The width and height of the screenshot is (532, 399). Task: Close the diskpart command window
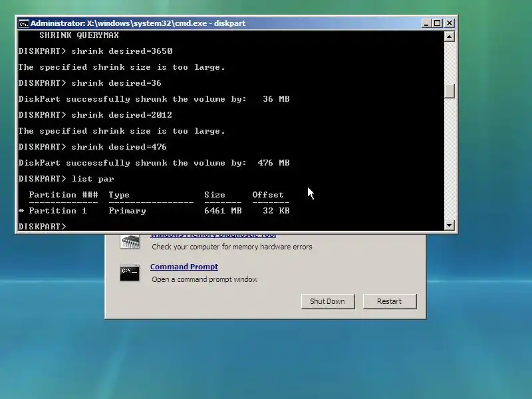(450, 23)
